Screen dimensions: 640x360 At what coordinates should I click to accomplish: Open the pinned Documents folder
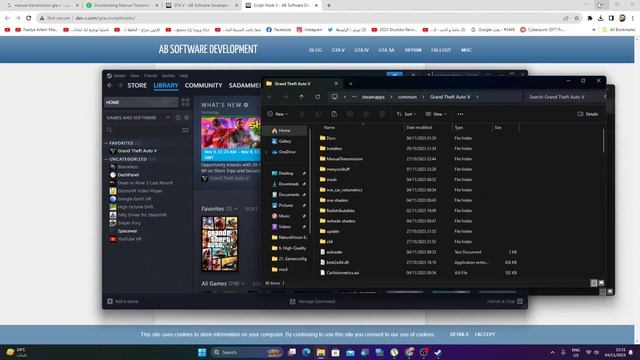pyautogui.click(x=289, y=195)
